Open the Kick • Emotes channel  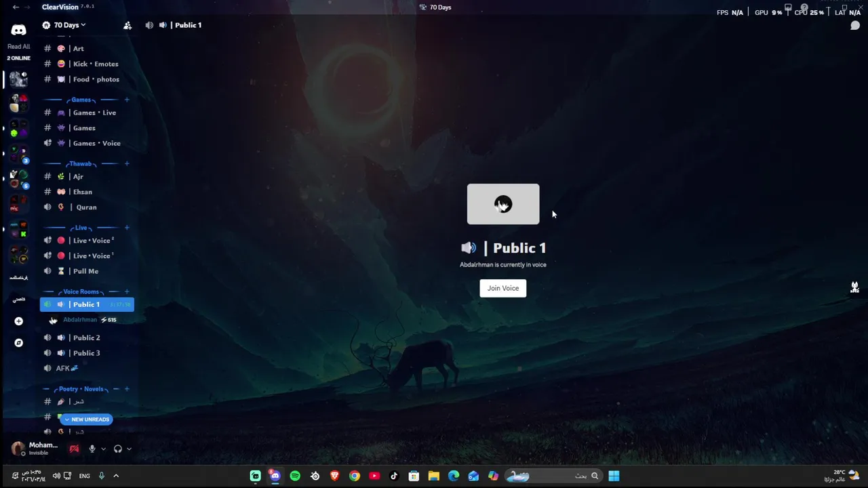87,64
